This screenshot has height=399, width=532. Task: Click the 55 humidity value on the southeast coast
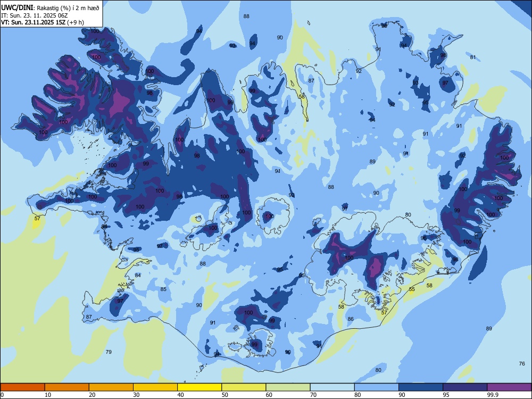412,289
